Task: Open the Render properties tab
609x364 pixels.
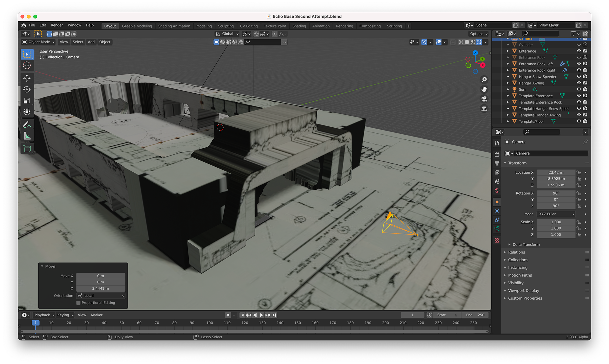Action: [497, 154]
